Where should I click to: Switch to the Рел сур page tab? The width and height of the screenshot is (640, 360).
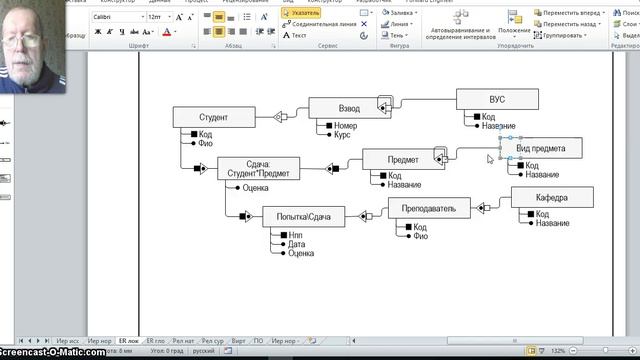click(x=213, y=341)
